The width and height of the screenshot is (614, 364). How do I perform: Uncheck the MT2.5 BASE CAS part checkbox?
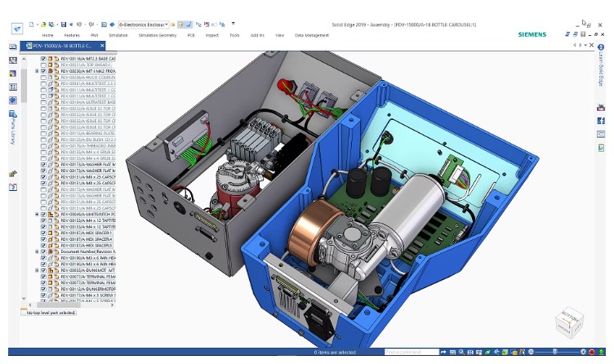coord(43,59)
